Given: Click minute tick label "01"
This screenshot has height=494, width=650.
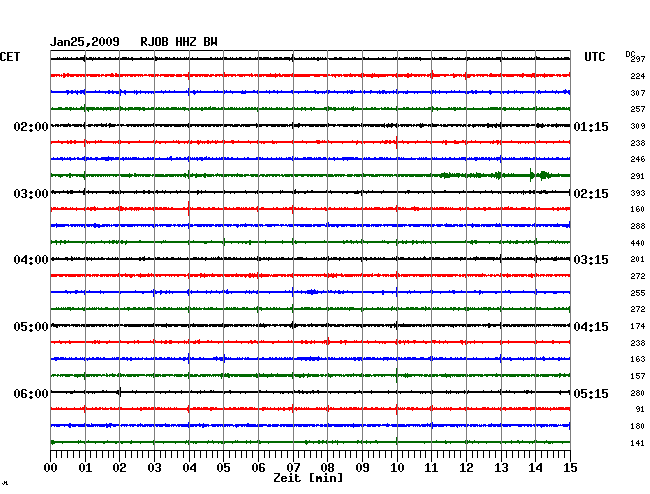Looking at the screenshot, I should point(85,468).
